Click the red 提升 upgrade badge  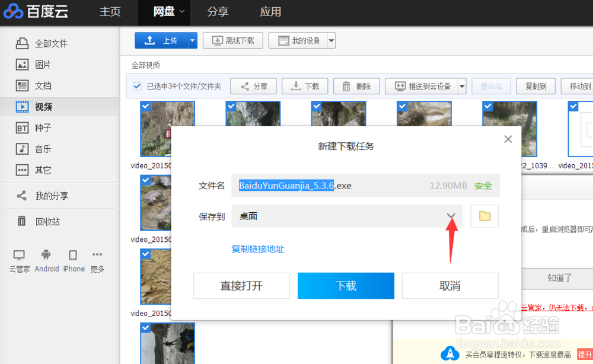[x=585, y=355]
